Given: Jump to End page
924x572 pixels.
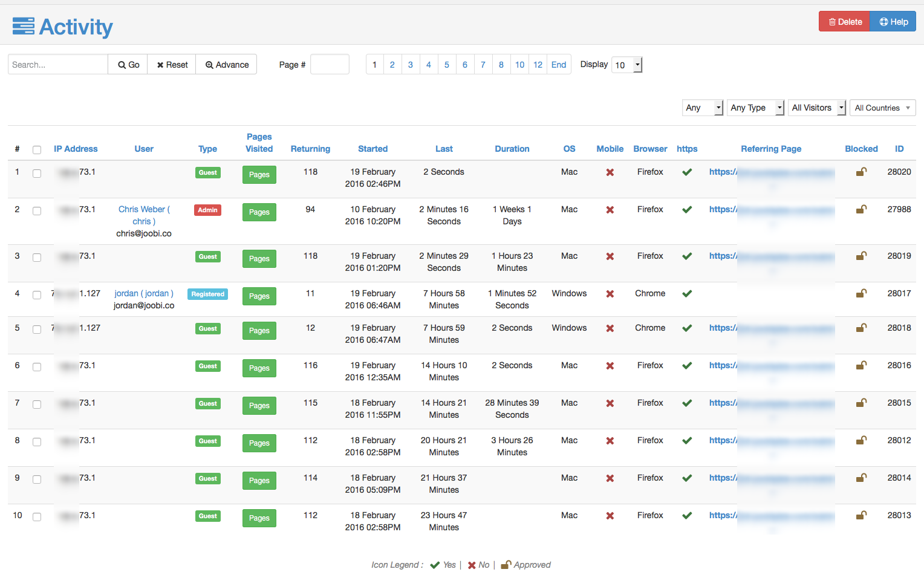Looking at the screenshot, I should tap(559, 65).
